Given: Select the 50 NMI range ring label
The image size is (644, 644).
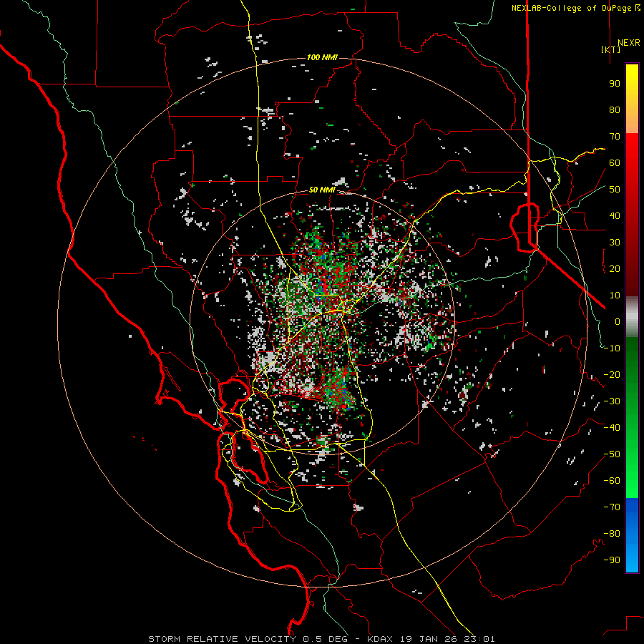Looking at the screenshot, I should (x=322, y=190).
